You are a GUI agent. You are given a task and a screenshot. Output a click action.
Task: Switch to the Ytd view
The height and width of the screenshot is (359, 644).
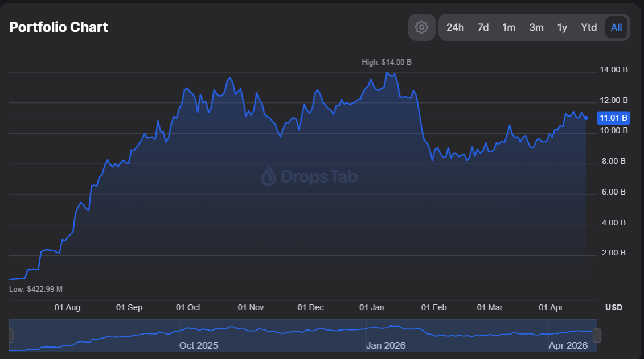589,27
